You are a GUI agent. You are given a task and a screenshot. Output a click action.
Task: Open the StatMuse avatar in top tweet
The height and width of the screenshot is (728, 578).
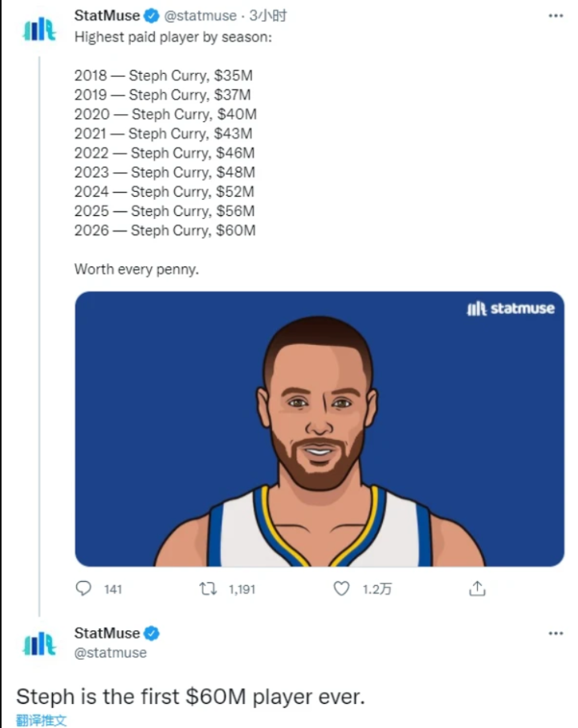39,30
